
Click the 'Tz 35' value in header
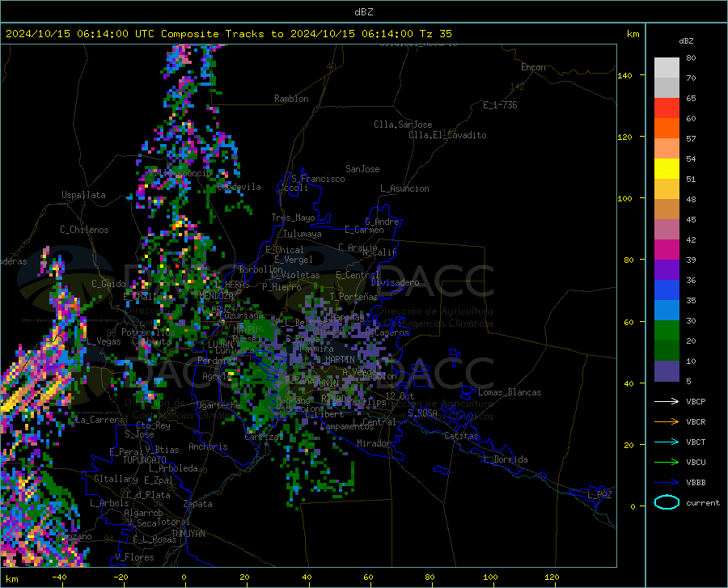pos(435,34)
